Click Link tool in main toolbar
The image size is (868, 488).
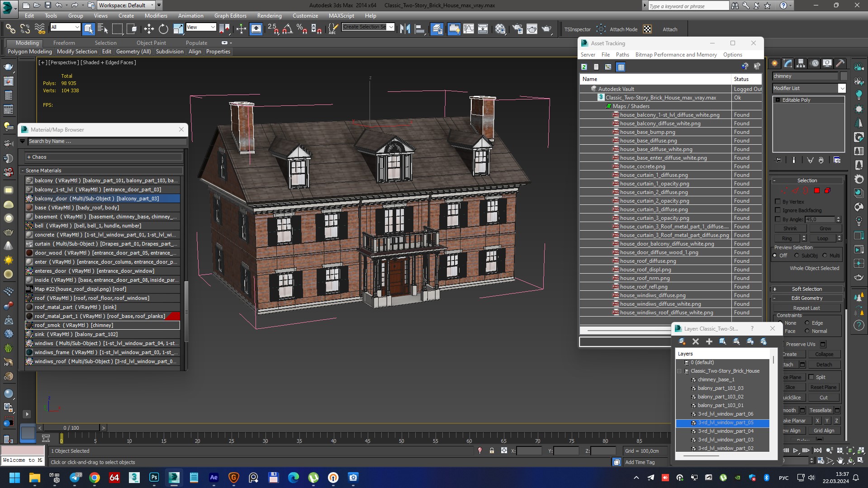[10, 29]
